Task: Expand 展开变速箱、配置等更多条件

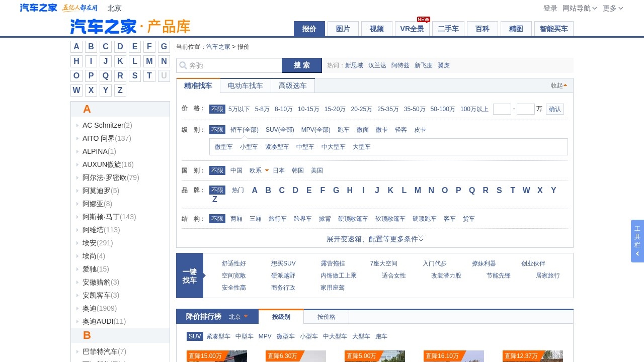Action: [x=375, y=239]
